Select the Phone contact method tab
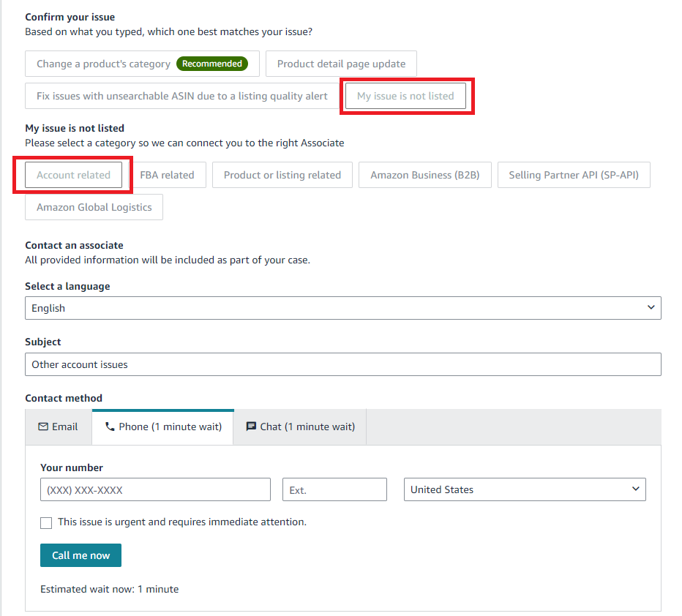Image resolution: width=682 pixels, height=616 pixels. [162, 426]
